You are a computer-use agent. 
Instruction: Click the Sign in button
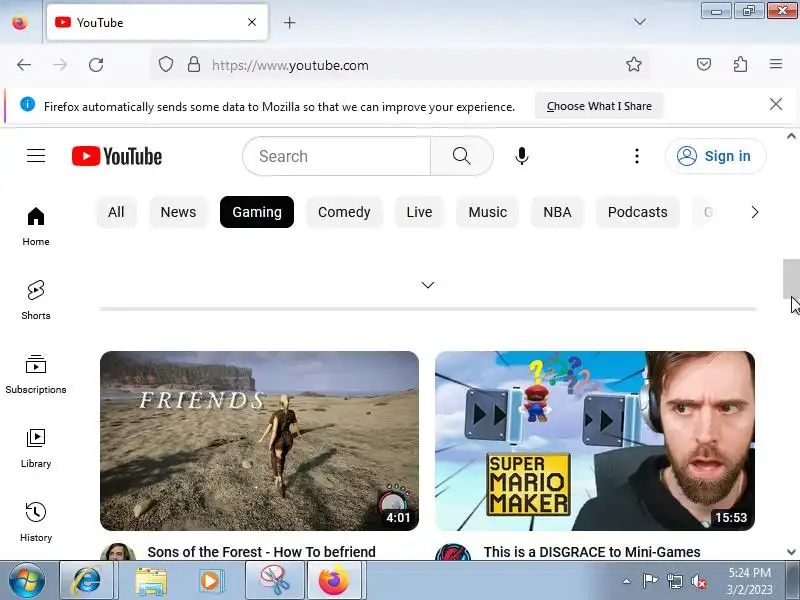point(715,156)
